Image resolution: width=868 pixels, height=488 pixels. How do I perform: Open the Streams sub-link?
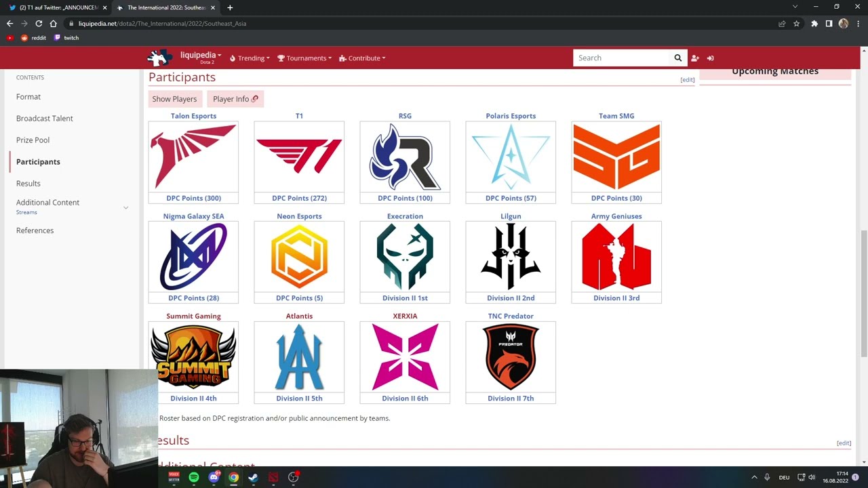[26, 212]
